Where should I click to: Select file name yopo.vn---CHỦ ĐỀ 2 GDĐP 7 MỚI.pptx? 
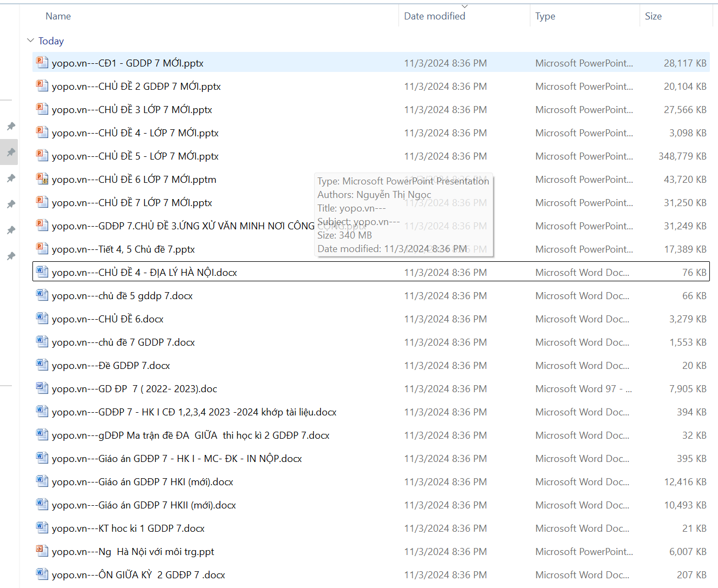[136, 87]
